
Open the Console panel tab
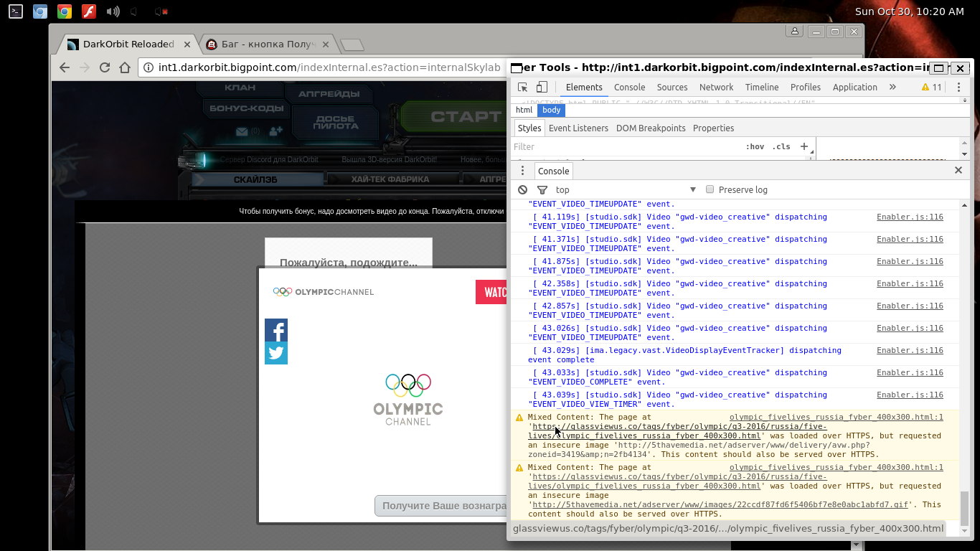tap(629, 87)
